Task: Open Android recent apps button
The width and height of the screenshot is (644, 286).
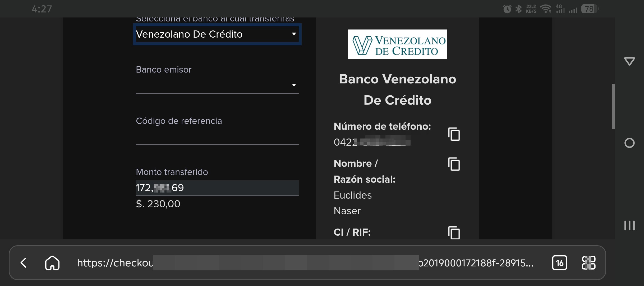Action: tap(629, 225)
